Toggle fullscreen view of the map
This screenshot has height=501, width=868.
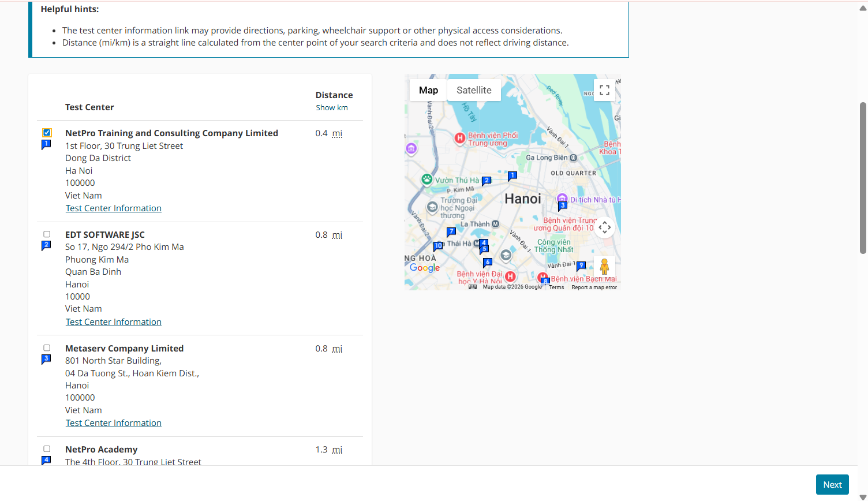[x=604, y=90]
